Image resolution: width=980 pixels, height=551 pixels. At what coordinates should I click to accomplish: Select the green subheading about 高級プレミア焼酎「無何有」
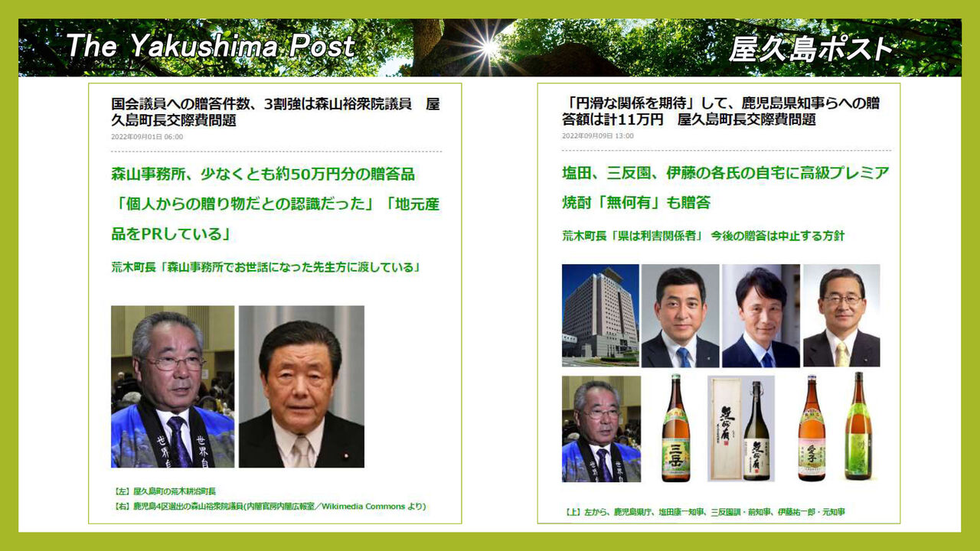point(725,187)
